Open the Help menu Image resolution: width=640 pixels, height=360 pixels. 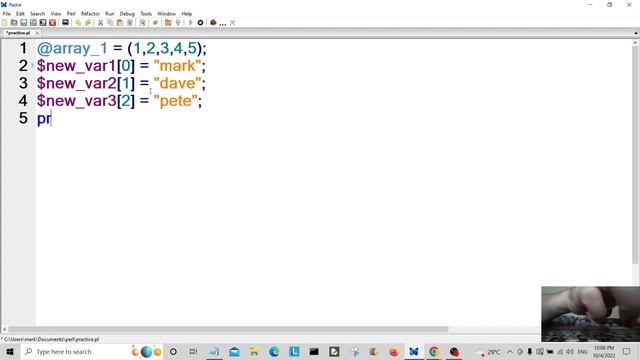[187, 13]
